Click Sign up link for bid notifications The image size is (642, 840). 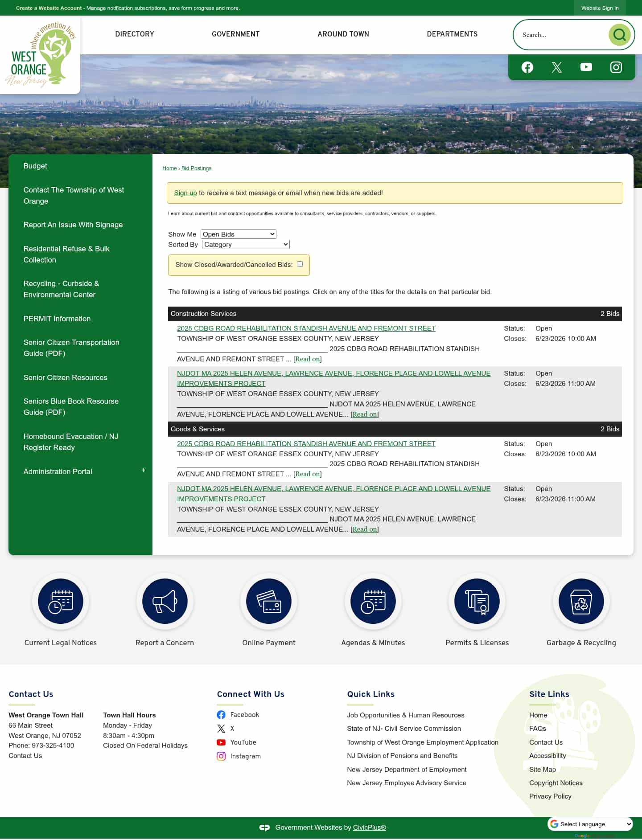(185, 193)
